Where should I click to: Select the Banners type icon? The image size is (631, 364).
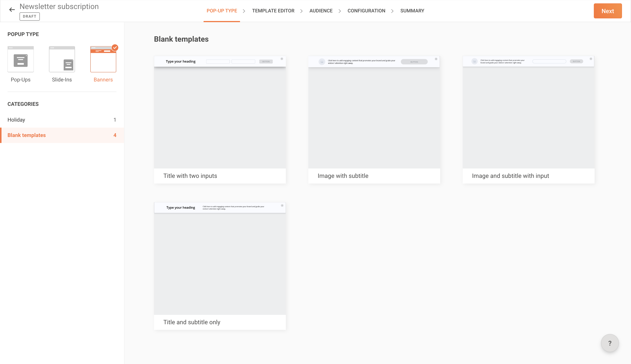tap(103, 59)
